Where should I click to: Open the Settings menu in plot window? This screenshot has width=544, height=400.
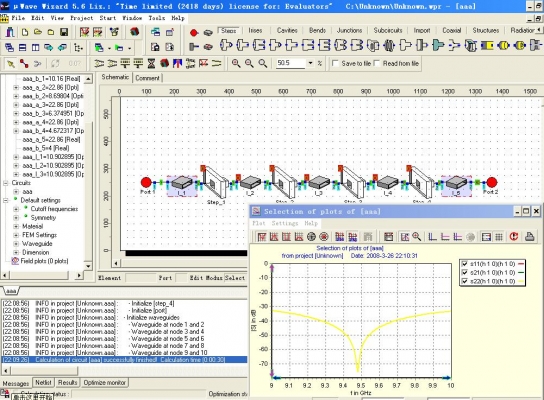[284, 223]
